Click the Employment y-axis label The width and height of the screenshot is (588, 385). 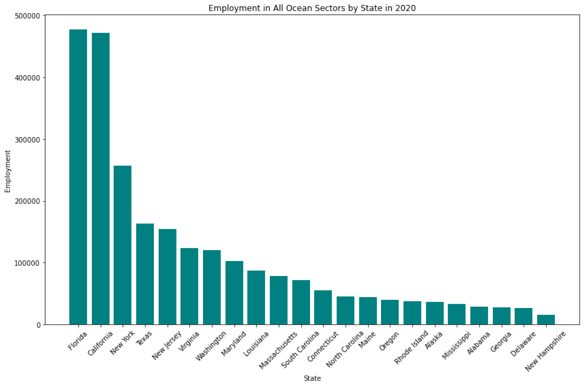[x=8, y=171]
